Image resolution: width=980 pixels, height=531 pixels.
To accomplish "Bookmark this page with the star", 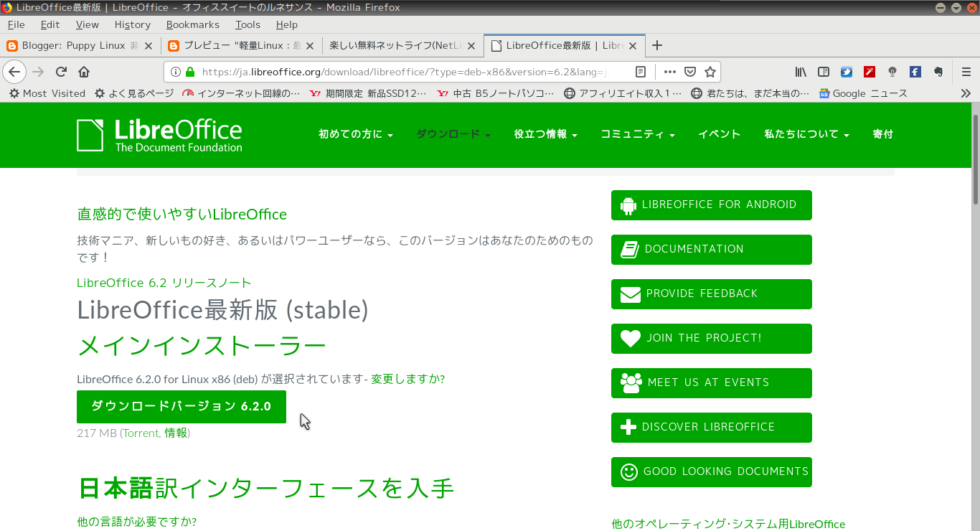I will pos(710,72).
